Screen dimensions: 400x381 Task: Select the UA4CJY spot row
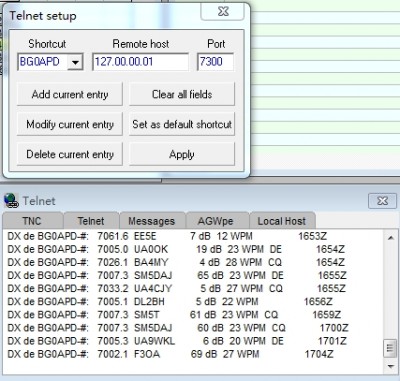[x=176, y=288]
